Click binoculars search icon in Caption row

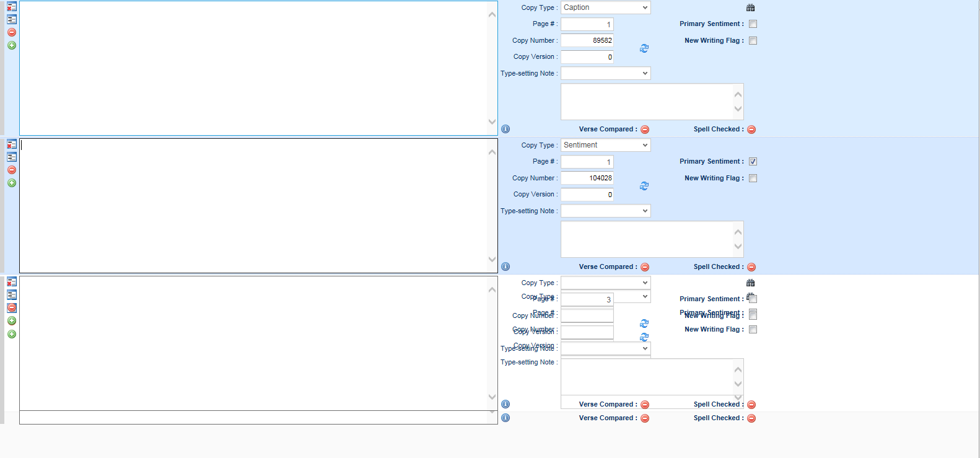[750, 7]
